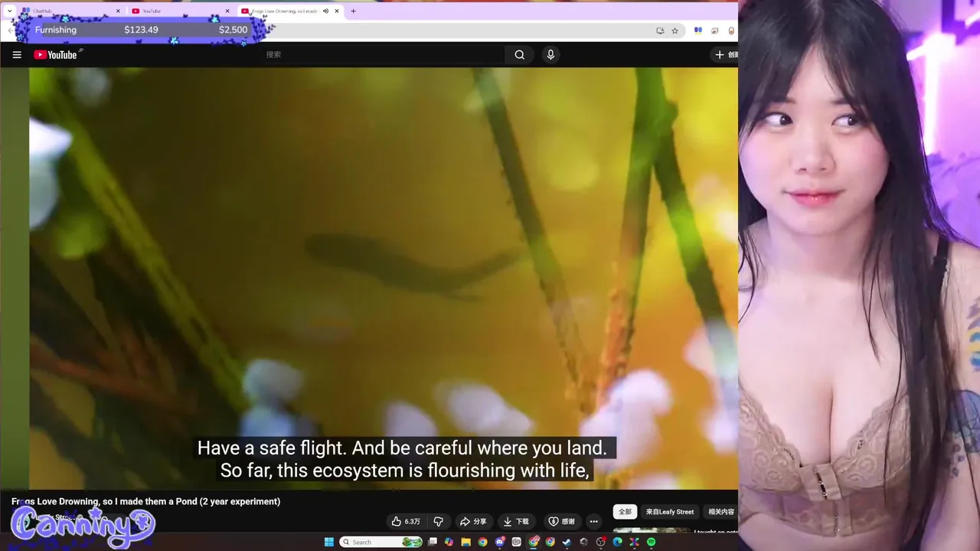Open more actions three-dot menu
This screenshot has height=551, width=980.
pos(593,521)
